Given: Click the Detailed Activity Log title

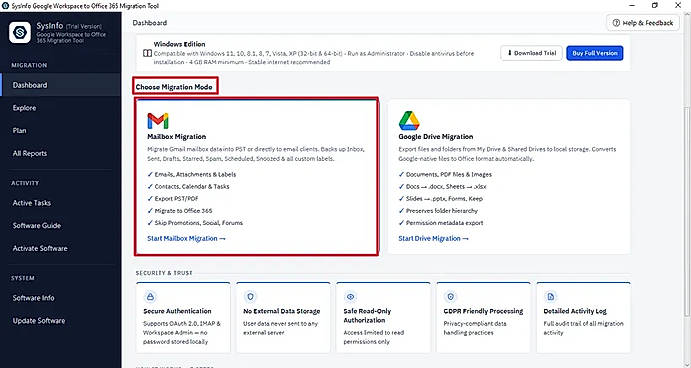Looking at the screenshot, I should (575, 311).
